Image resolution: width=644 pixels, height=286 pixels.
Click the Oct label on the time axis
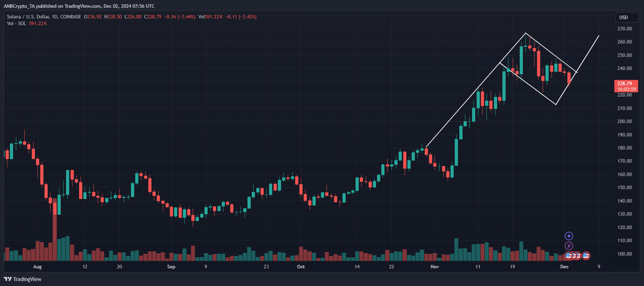point(301,267)
